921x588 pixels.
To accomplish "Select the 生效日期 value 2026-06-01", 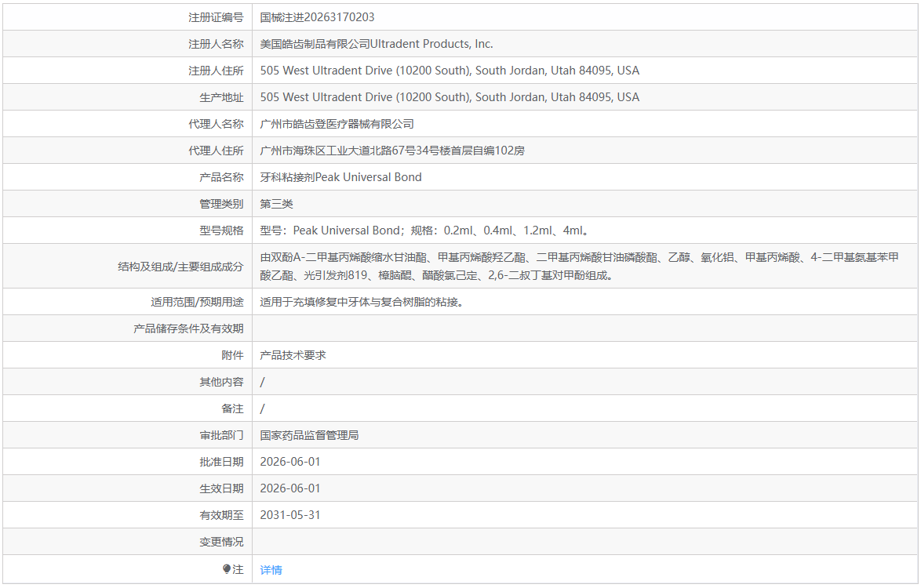I will [x=290, y=488].
